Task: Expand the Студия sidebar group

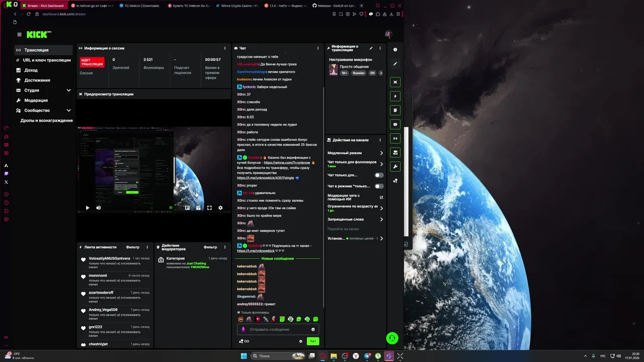Action: pyautogui.click(x=44, y=90)
